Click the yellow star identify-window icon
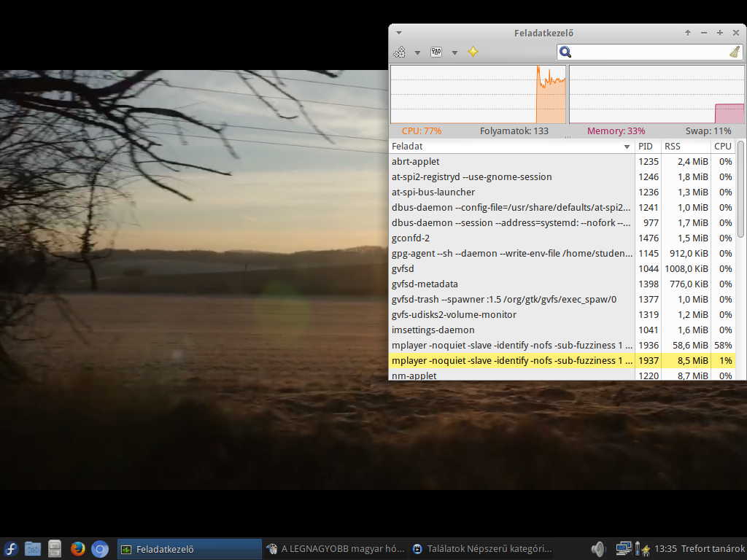This screenshot has width=747, height=560. click(x=473, y=52)
